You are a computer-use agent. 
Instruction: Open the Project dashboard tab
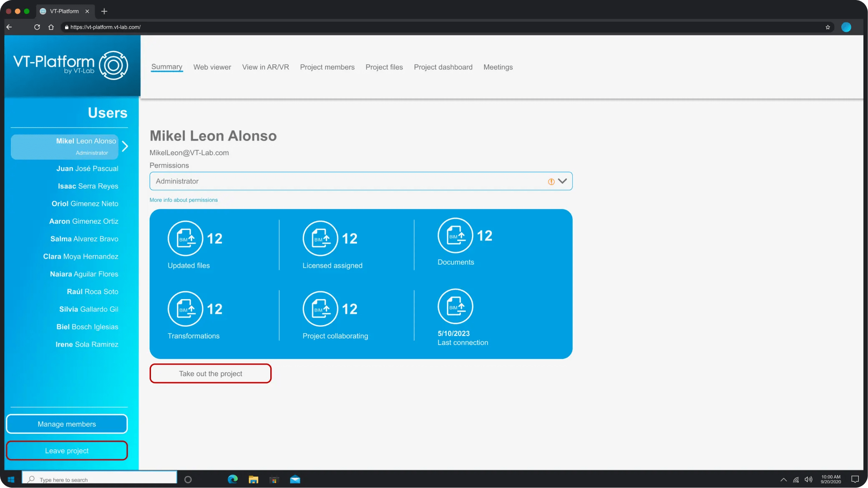click(x=443, y=67)
